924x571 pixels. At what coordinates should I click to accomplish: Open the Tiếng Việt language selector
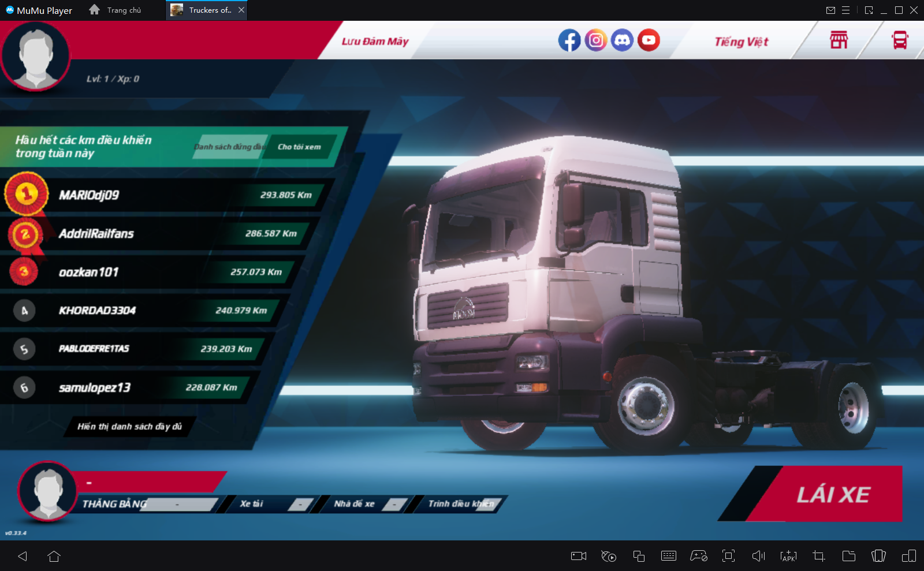point(741,42)
